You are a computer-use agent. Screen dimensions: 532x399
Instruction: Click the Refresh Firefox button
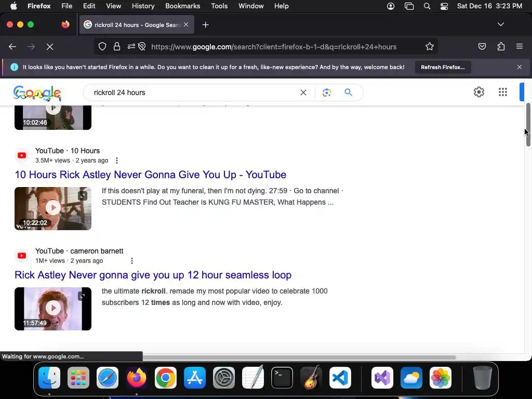(443, 67)
